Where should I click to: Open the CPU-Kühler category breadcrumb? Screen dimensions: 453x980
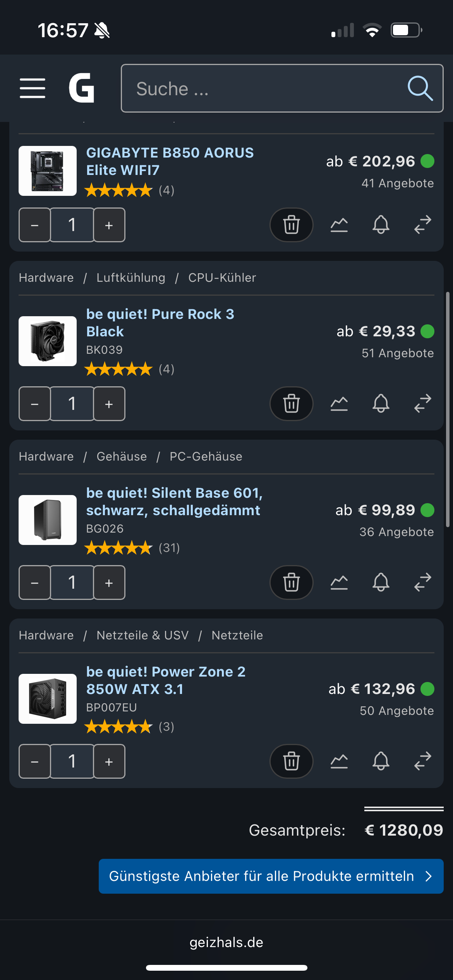tap(222, 278)
